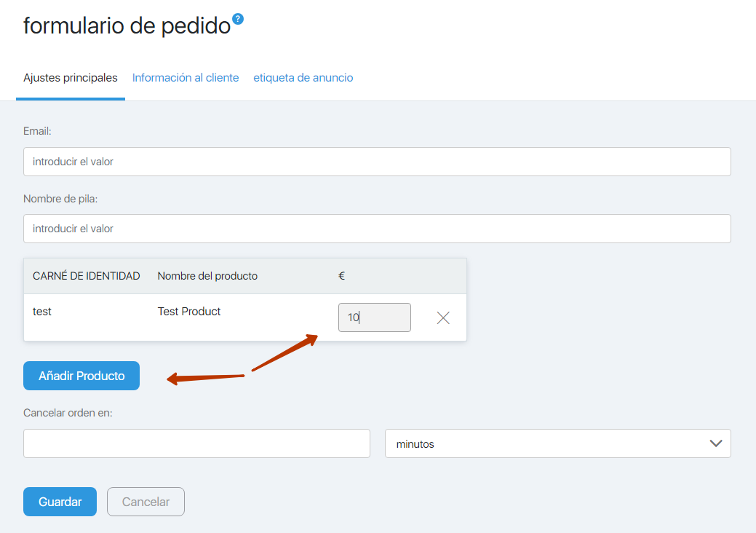756x533 pixels.
Task: Click the CARNÉ DE IDENTIDAD column header
Action: [87, 276]
